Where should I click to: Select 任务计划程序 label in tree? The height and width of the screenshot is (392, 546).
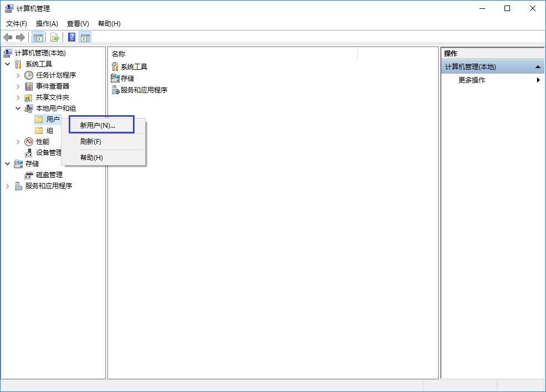[x=56, y=75]
